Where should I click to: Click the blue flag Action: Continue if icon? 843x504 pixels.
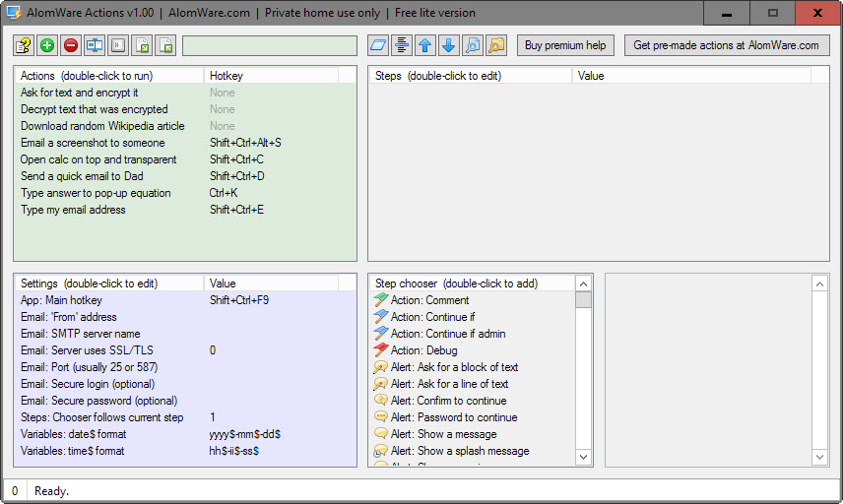click(x=381, y=317)
